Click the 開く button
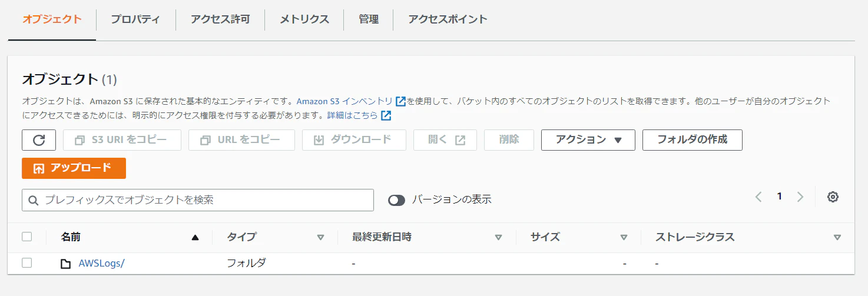868x296 pixels. [x=445, y=140]
